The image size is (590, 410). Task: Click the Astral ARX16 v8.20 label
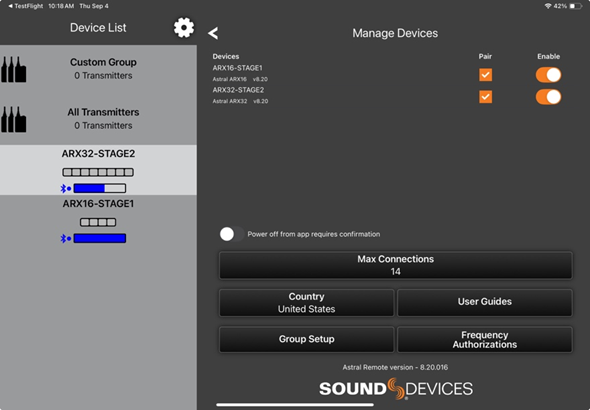pos(240,79)
